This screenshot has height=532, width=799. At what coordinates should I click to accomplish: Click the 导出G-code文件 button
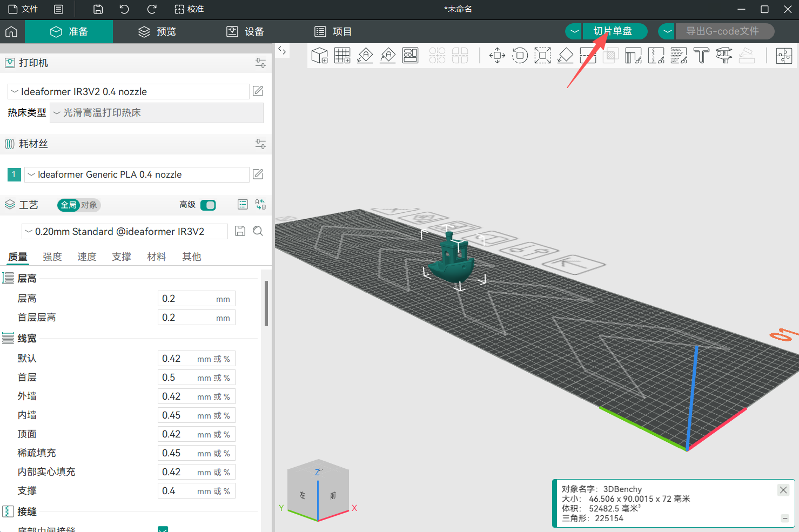click(725, 31)
